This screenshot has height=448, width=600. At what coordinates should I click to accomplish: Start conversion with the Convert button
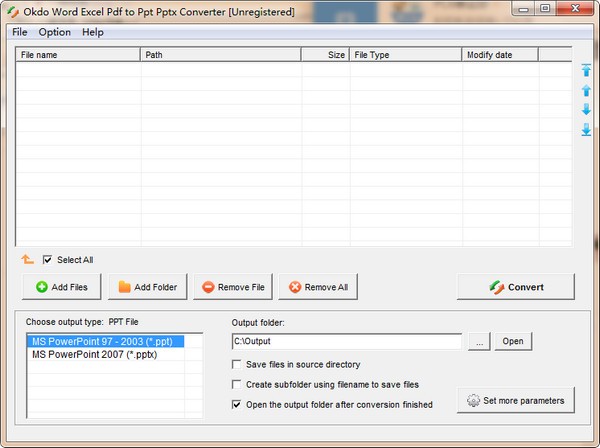[516, 287]
